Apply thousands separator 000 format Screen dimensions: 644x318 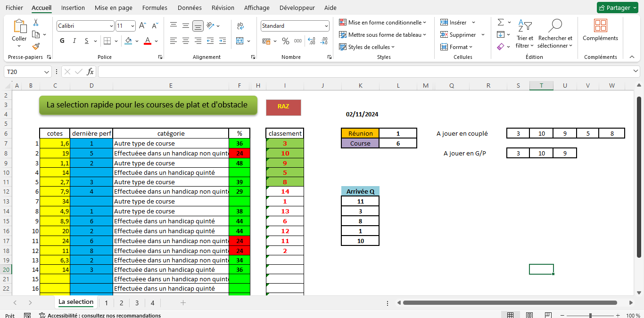point(298,41)
